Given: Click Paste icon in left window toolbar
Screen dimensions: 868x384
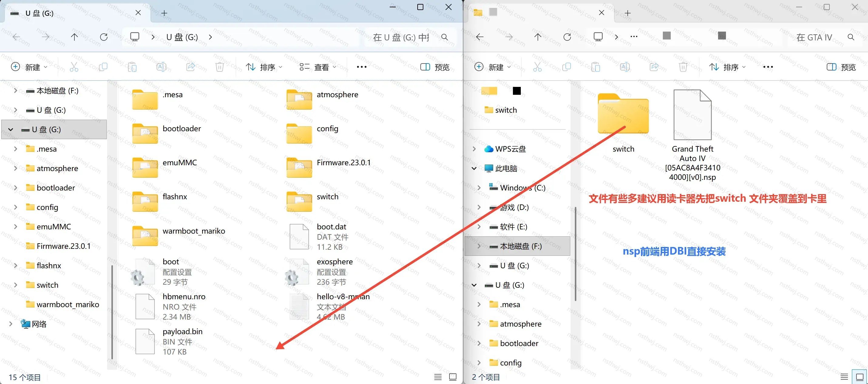Looking at the screenshot, I should pos(132,67).
